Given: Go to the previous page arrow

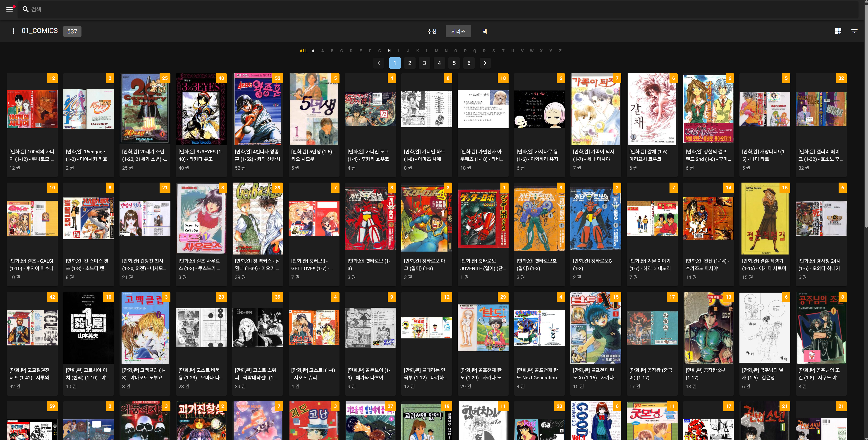Looking at the screenshot, I should pyautogui.click(x=379, y=63).
